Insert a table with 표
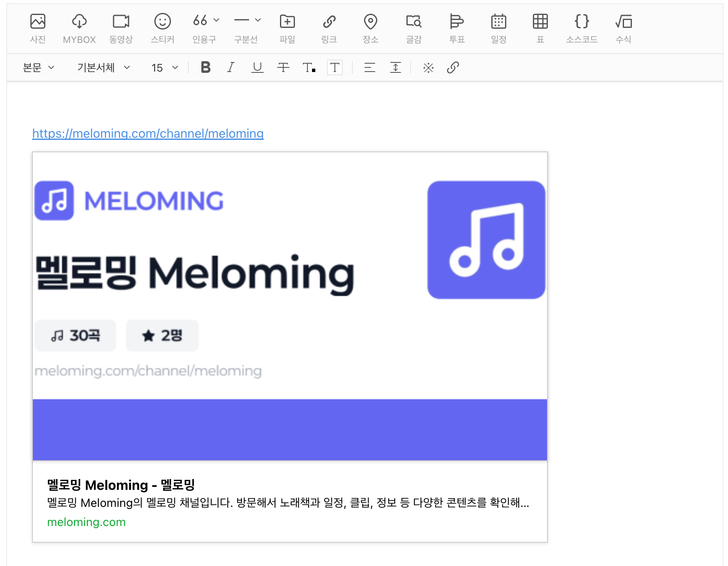This screenshot has width=728, height=566. click(540, 28)
